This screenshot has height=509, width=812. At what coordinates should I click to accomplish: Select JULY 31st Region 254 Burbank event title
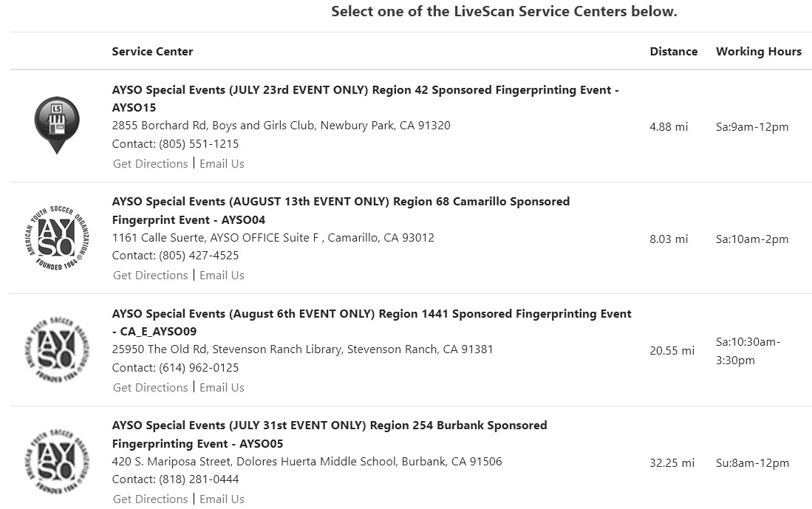pos(330,434)
